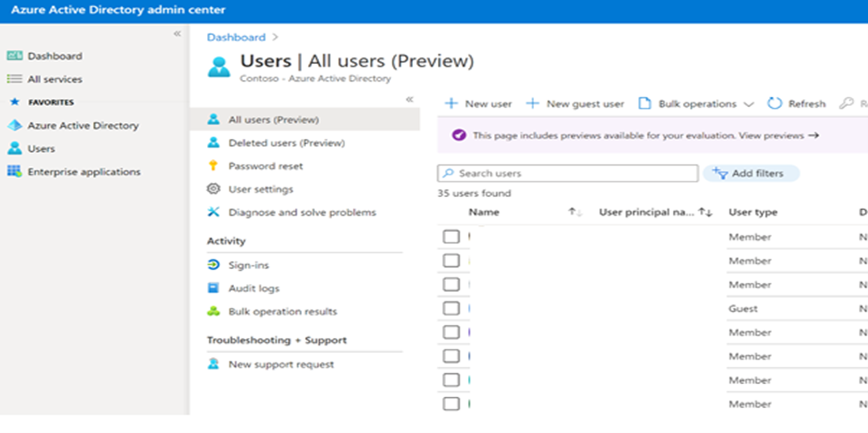Viewport: 868px width, 433px height.
Task: Tick checkbox of last visible row
Action: click(451, 403)
